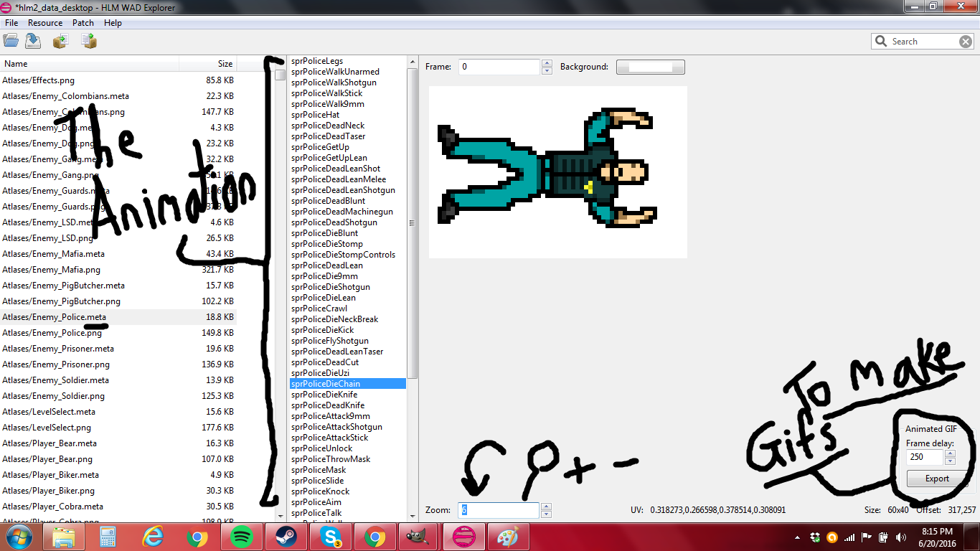Image resolution: width=980 pixels, height=551 pixels.
Task: Click the save-to-drive toolbar icon
Action: click(x=33, y=42)
